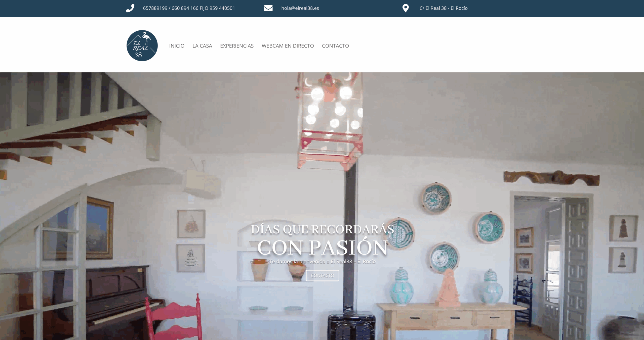Click the El Real 38 flamingo logo

click(x=142, y=45)
